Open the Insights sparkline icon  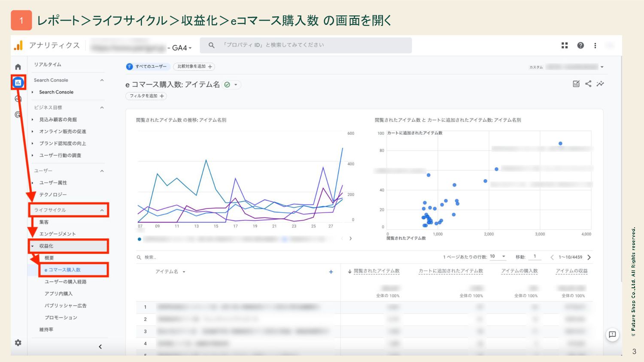(600, 84)
